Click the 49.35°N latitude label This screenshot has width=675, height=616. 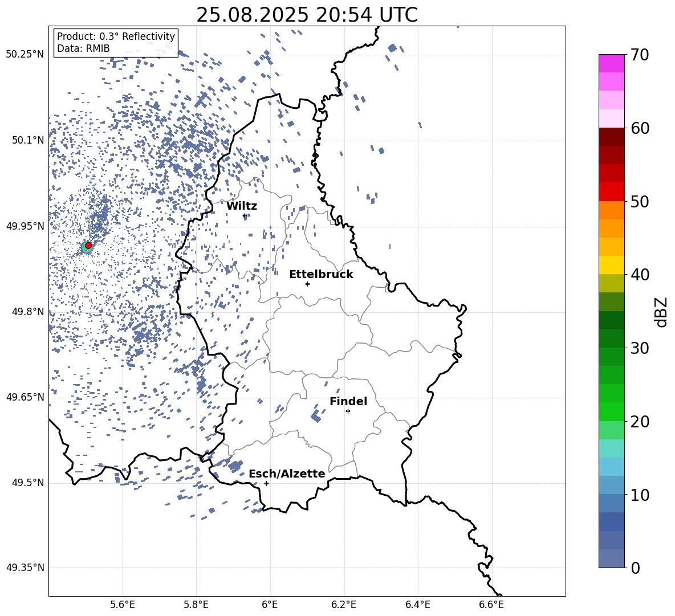pos(25,568)
